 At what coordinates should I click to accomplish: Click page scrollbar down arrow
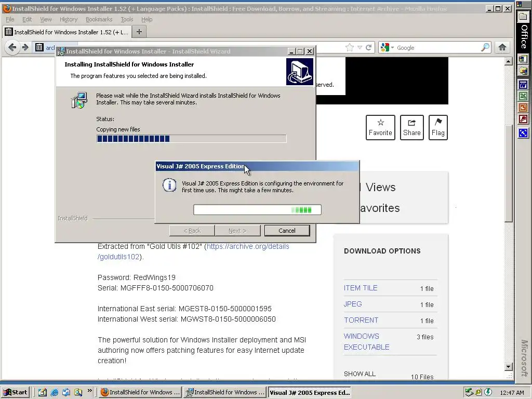[x=508, y=366]
